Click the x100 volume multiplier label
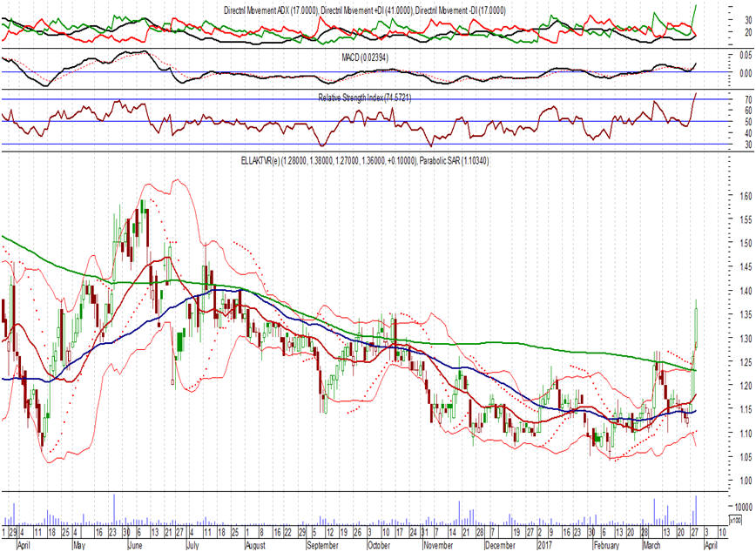Image resolution: width=756 pixels, height=552 pixels. pos(736,517)
